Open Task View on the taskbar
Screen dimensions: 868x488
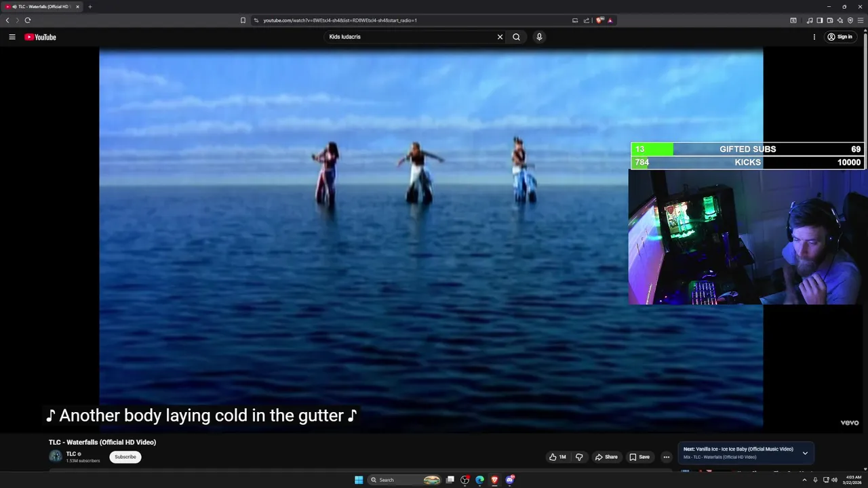[450, 480]
